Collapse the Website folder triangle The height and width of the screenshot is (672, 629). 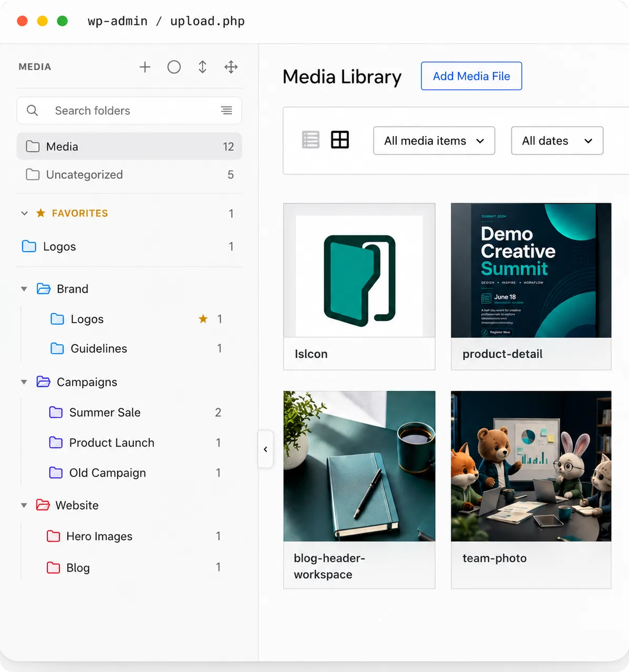tap(24, 505)
